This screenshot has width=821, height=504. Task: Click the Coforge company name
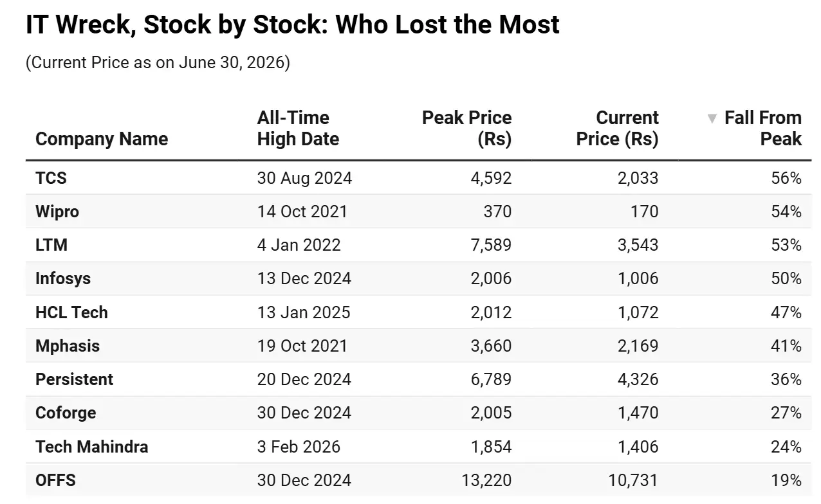point(66,413)
